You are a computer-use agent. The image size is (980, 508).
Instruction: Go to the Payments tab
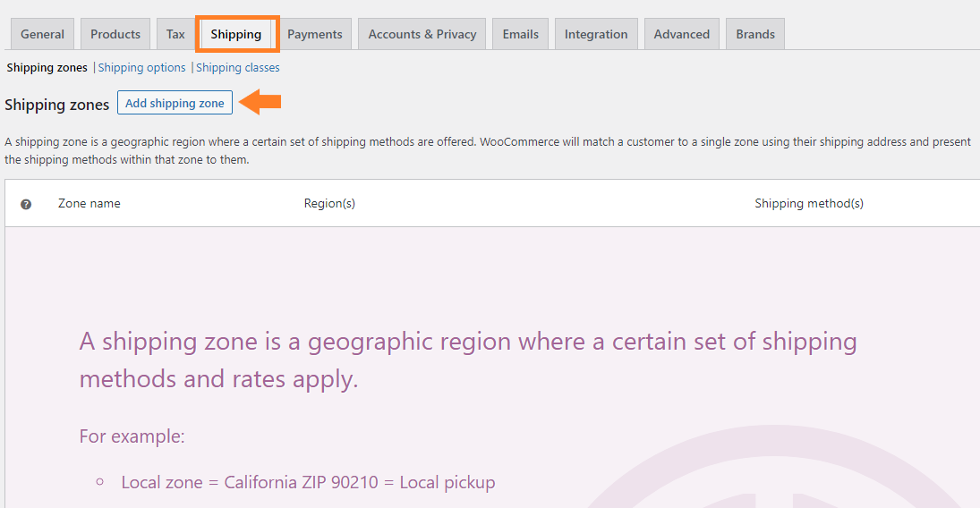click(x=315, y=34)
